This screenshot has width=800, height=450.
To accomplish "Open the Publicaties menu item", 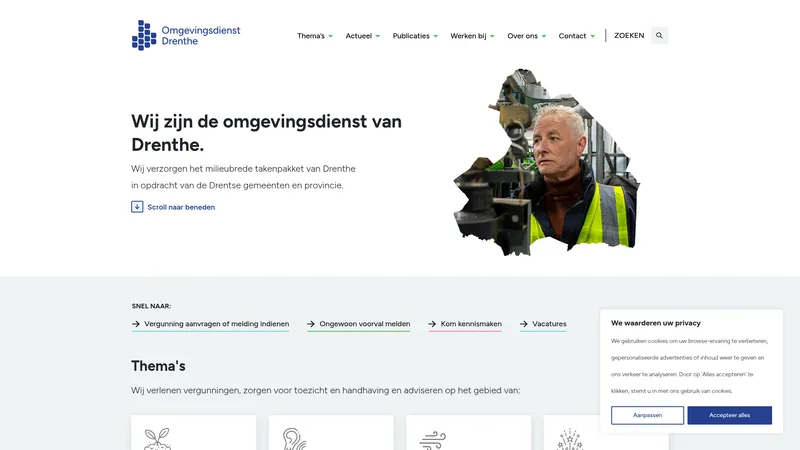I will 411,36.
